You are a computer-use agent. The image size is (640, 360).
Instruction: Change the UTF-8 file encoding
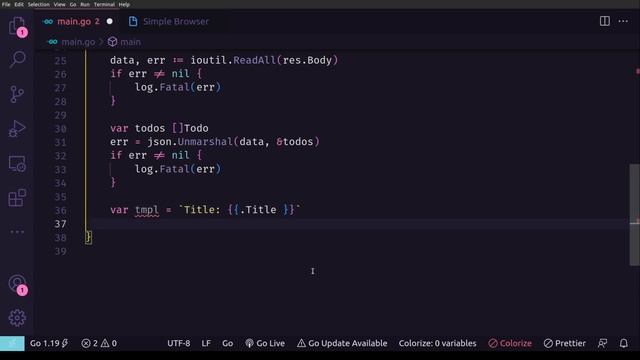pos(178,343)
